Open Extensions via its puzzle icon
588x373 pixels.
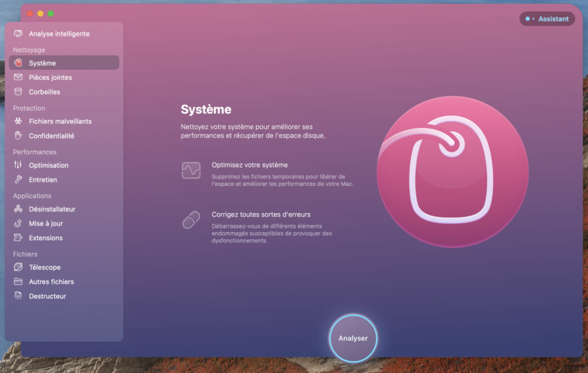click(x=19, y=238)
